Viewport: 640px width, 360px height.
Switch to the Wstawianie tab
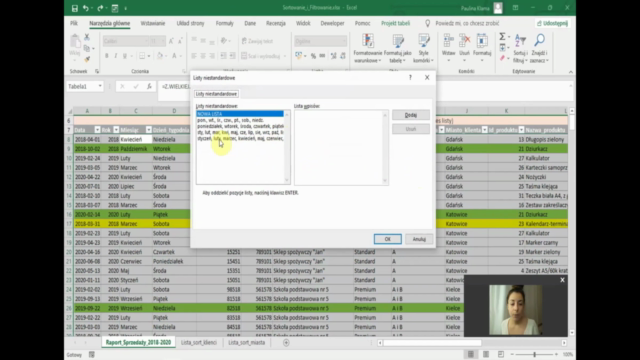[x=153, y=23]
